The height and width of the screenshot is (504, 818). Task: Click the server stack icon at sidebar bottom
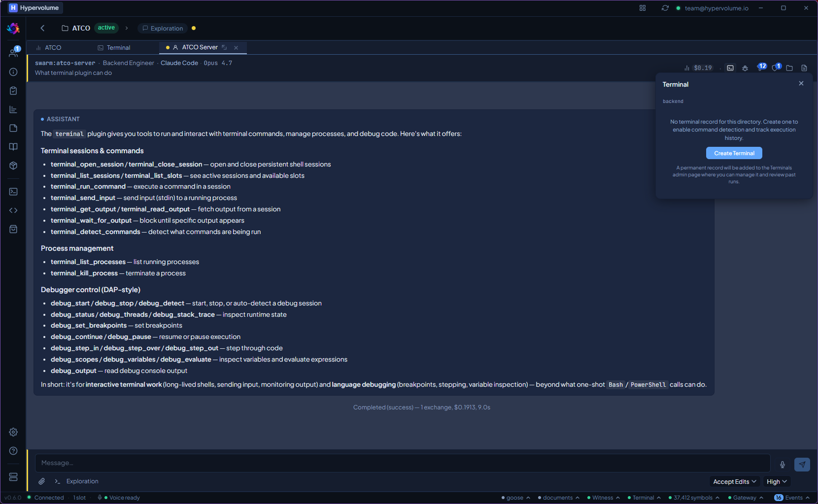(13, 477)
